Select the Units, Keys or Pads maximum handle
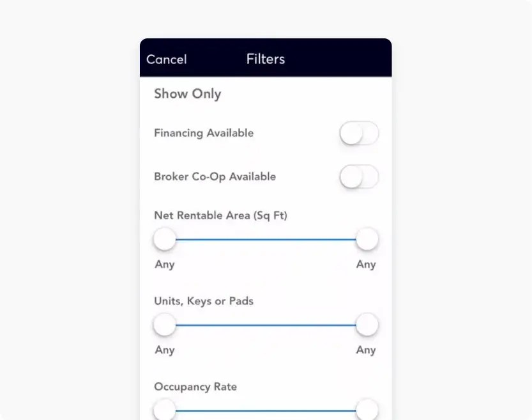The width and height of the screenshot is (532, 420). coord(367,325)
